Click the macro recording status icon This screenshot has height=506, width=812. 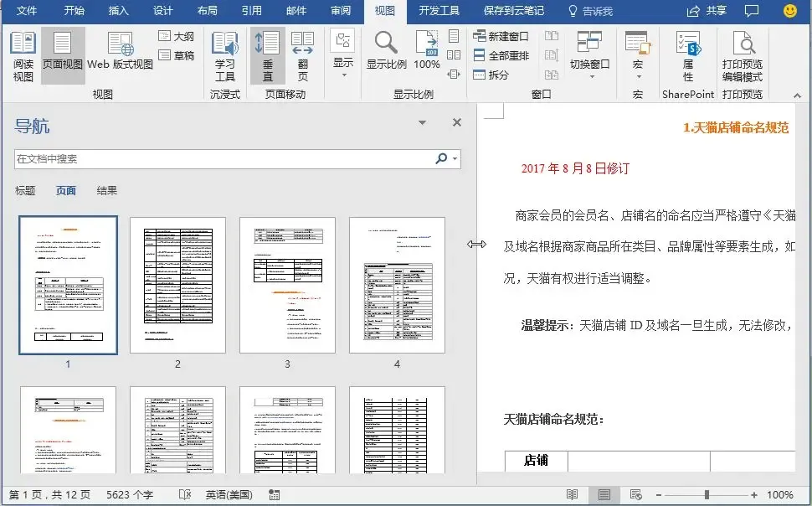point(274,495)
